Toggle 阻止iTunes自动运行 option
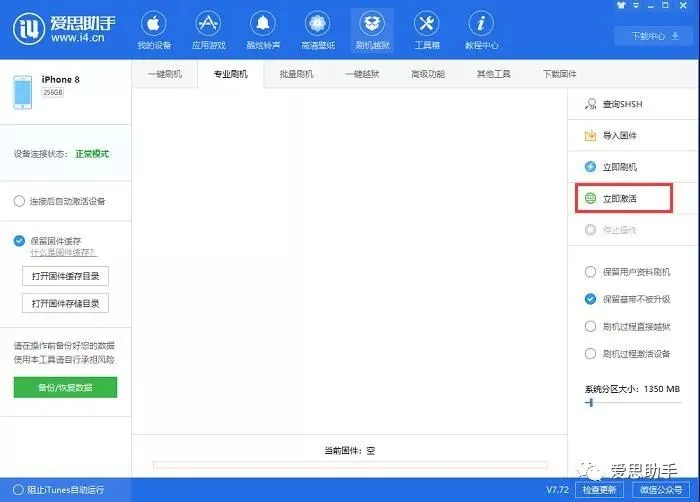 pos(18,490)
